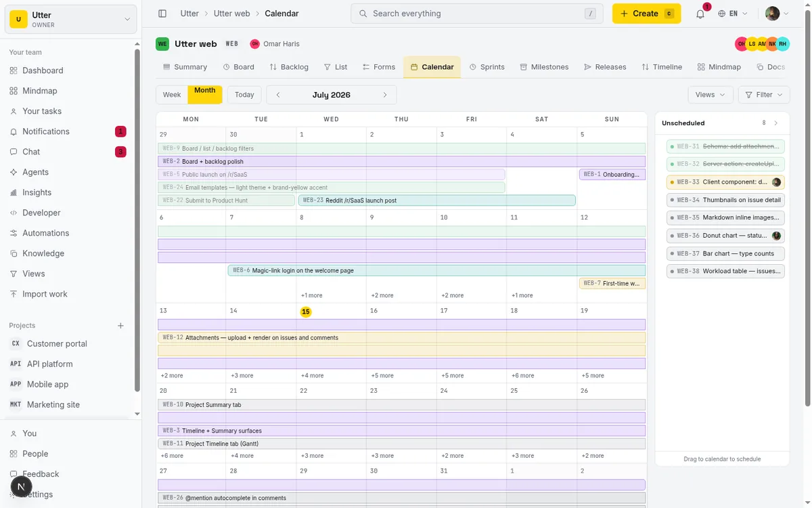Click the globe language icon
Viewport: 812px width, 508px height.
[722, 14]
